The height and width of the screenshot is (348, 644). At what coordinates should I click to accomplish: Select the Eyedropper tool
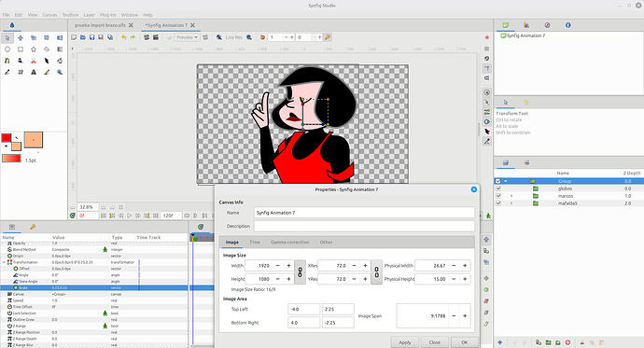click(x=7, y=72)
